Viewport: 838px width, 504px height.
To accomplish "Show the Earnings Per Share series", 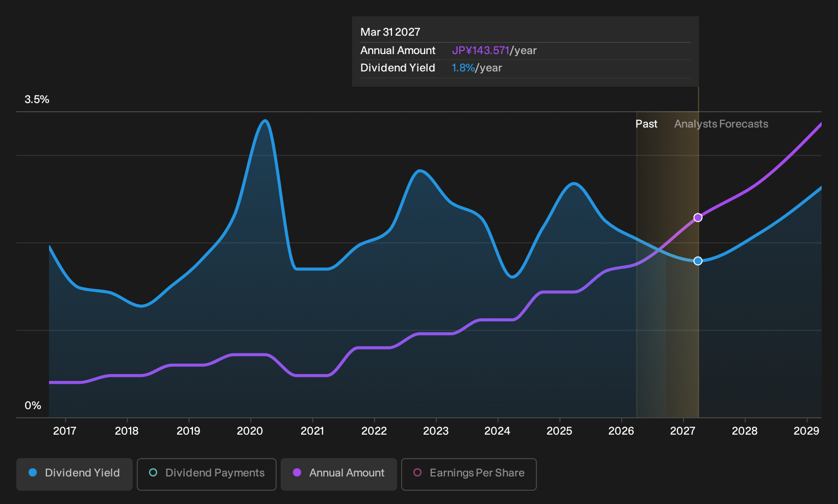I will [x=469, y=474].
